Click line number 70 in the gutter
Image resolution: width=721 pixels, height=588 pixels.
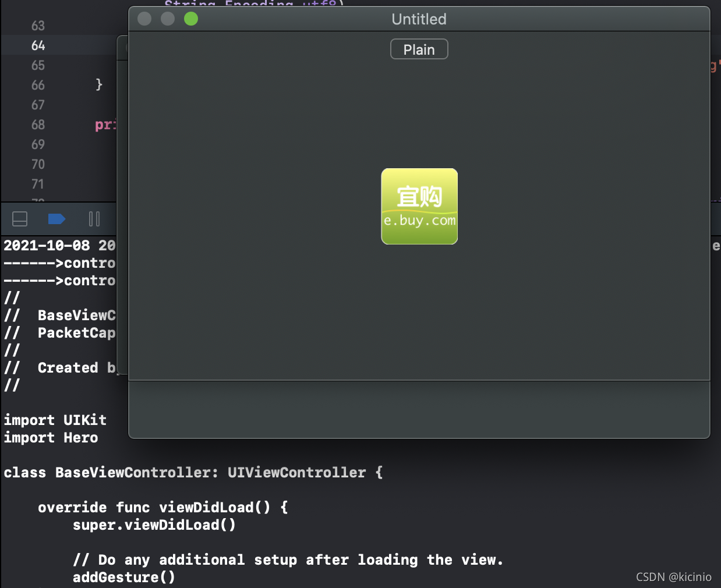point(38,164)
